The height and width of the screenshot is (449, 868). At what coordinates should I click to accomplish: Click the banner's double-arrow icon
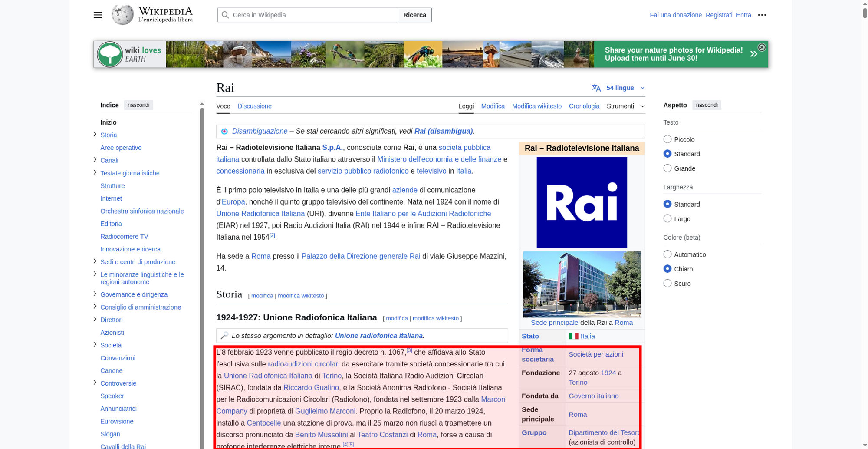tap(753, 54)
